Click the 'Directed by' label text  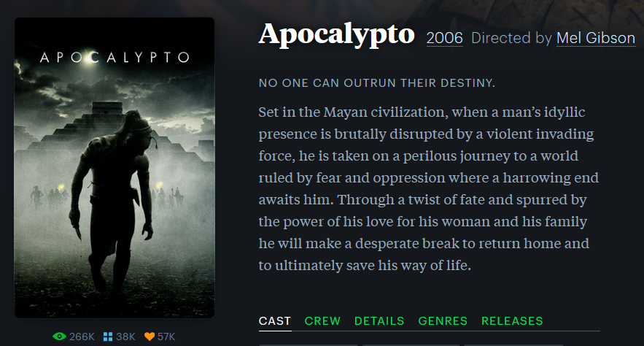click(x=511, y=38)
